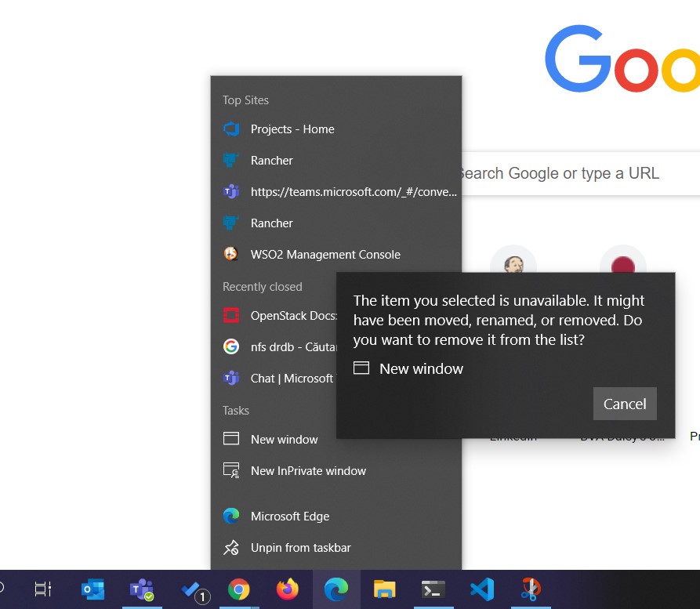
Task: Open Outlook from the taskbar
Action: tap(92, 589)
